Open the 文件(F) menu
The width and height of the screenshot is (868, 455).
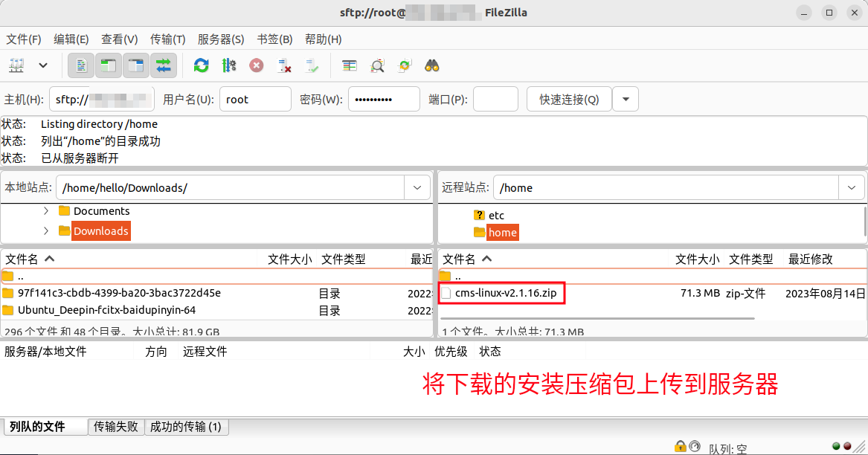click(x=24, y=39)
